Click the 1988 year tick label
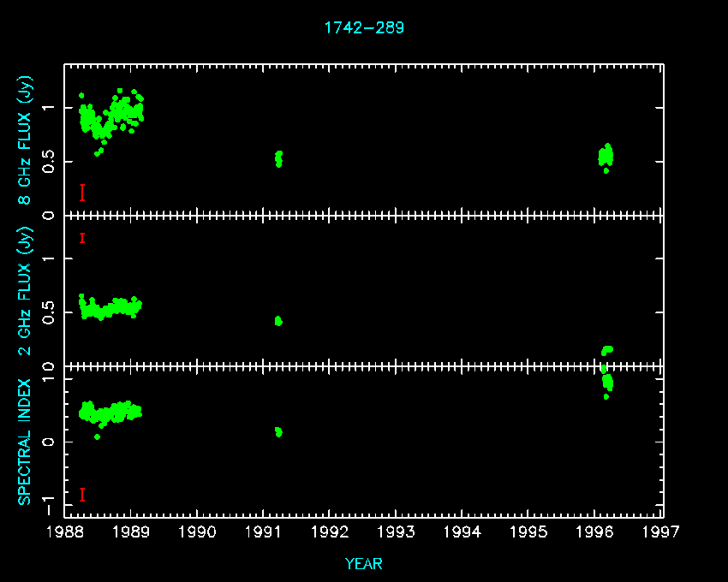The image size is (728, 582). 64,532
